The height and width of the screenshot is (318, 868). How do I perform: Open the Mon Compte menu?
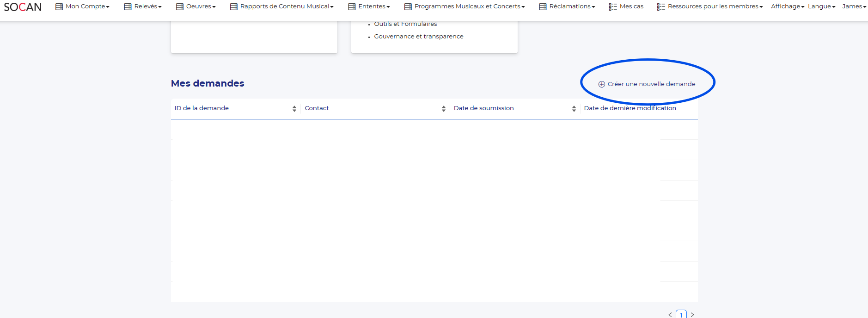[83, 6]
